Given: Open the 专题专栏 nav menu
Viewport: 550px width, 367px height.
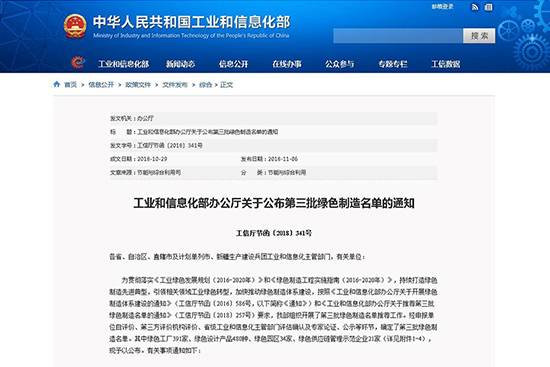Looking at the screenshot, I should coord(393,64).
